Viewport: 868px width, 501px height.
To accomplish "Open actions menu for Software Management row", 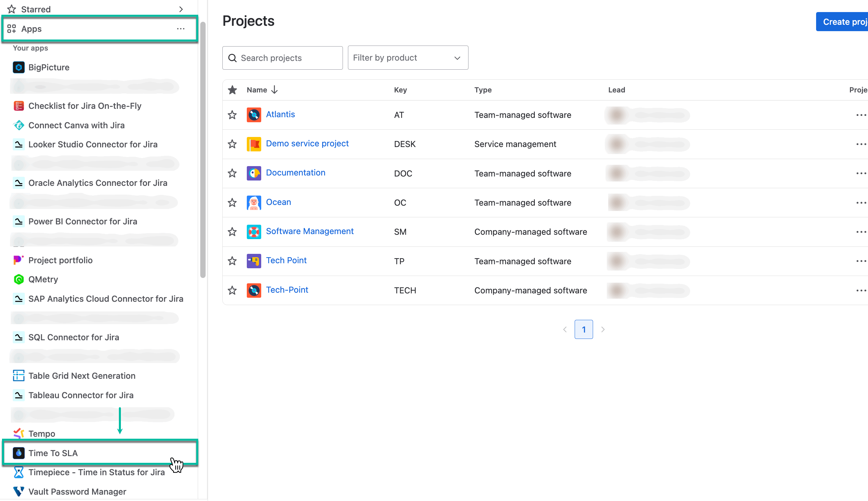I will 861,231.
